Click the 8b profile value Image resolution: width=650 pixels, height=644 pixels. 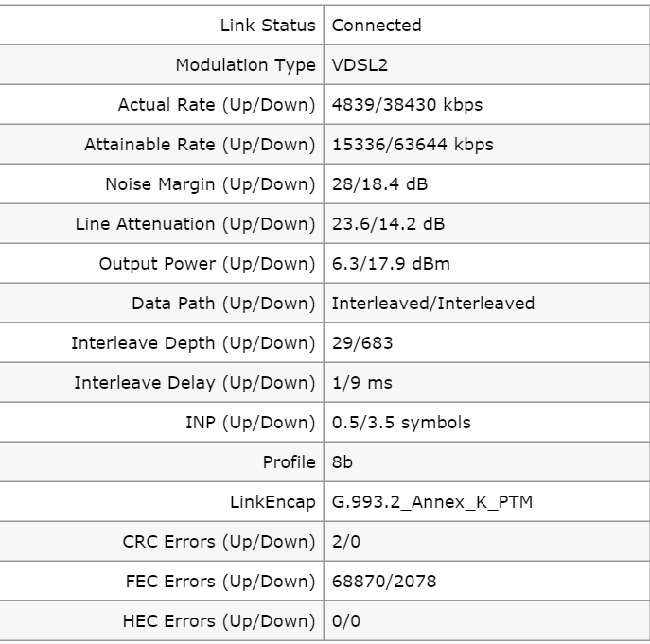[343, 462]
